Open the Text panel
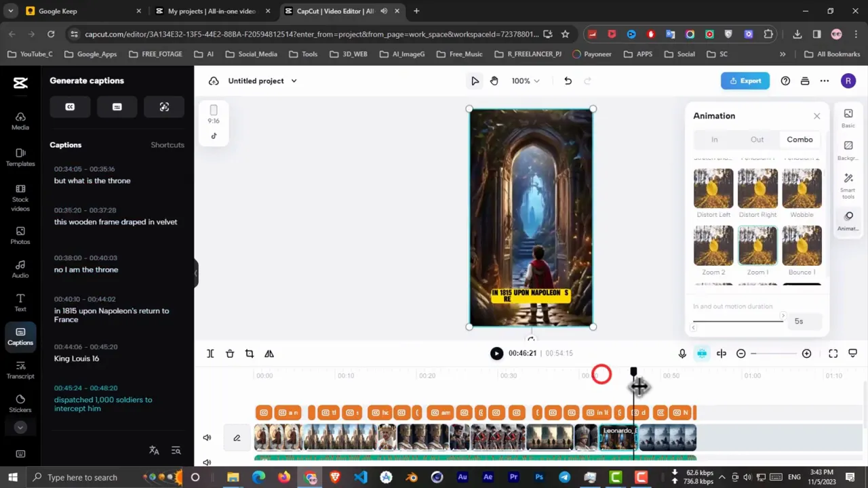This screenshot has width=868, height=488. coord(20,303)
